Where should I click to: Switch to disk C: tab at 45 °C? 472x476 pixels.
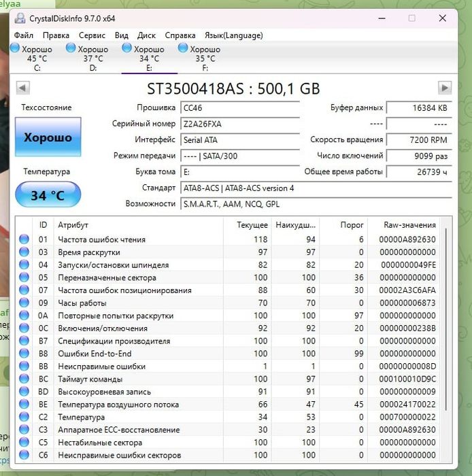point(37,58)
